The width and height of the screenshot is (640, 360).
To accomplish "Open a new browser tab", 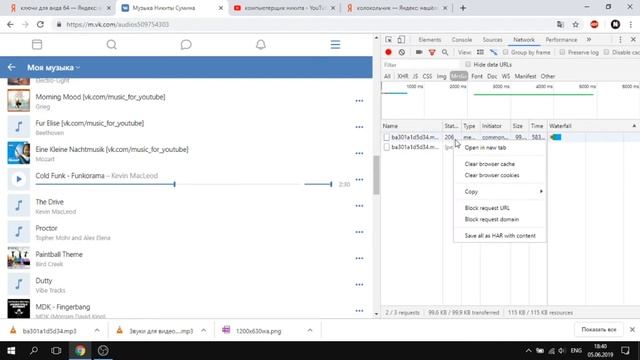I will tap(463, 8).
